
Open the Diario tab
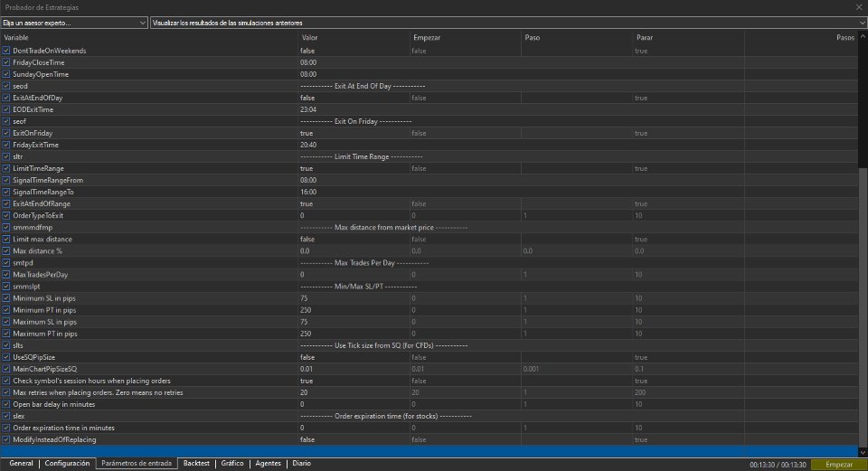(302, 463)
